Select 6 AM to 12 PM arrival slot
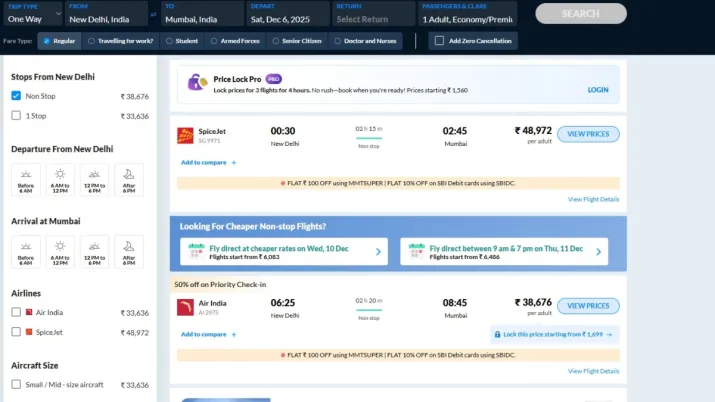The image size is (715, 402). coord(60,252)
